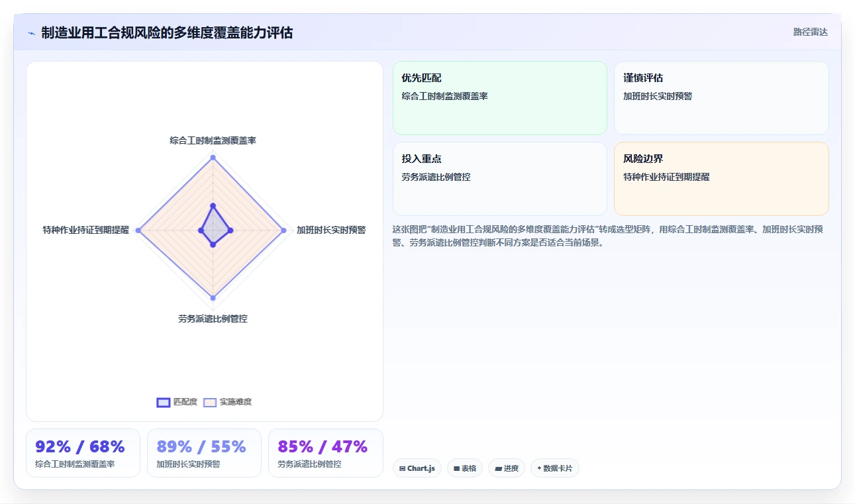This screenshot has height=504, width=855.
Task: Click the 89% / 55% value
Action: [x=201, y=446]
